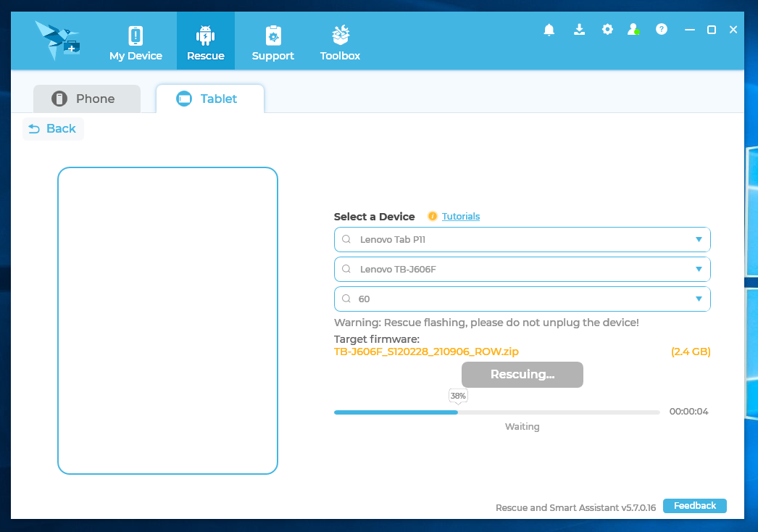
Task: Click the 00:00:04 elapsed timer
Action: click(x=689, y=412)
